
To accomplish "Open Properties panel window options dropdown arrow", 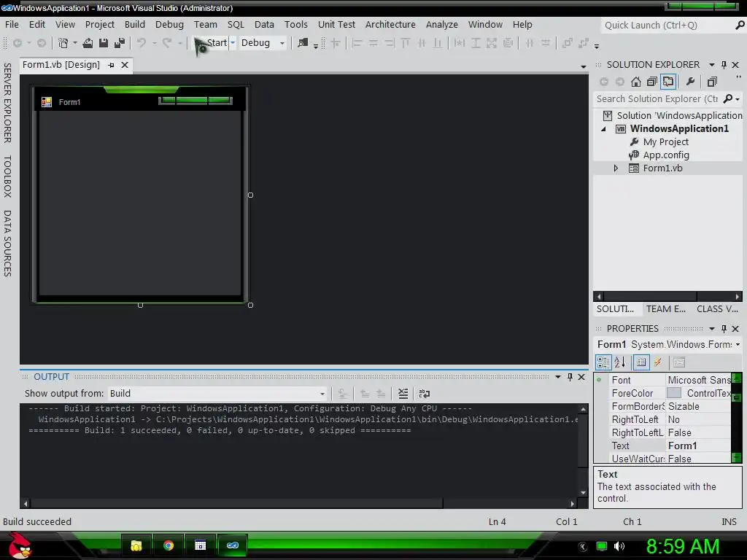I will pos(712,329).
